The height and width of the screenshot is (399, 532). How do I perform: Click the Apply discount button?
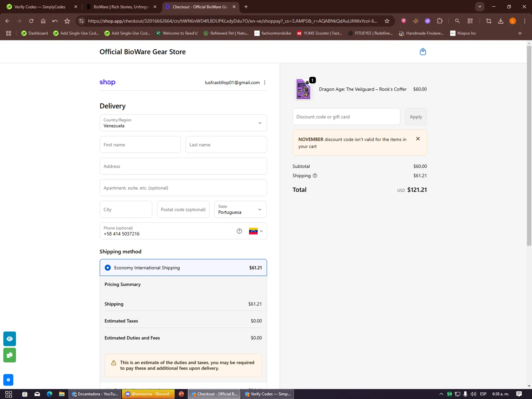[416, 117]
